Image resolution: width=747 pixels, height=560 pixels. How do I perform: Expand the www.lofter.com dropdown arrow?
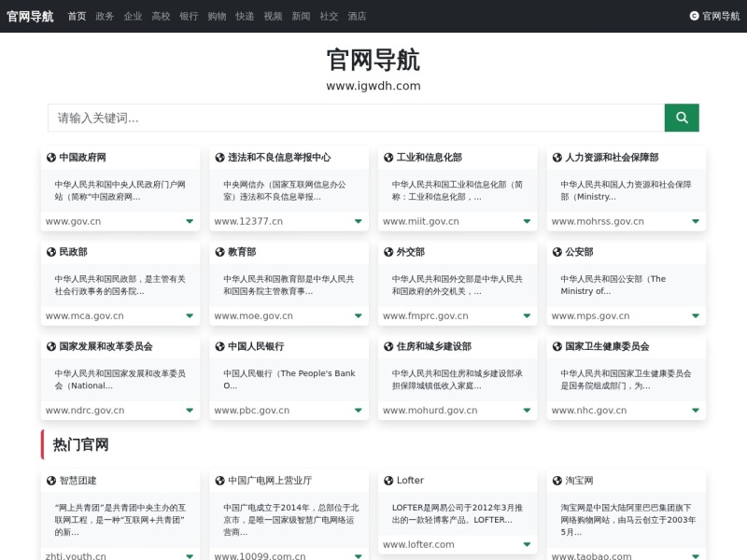527,544
